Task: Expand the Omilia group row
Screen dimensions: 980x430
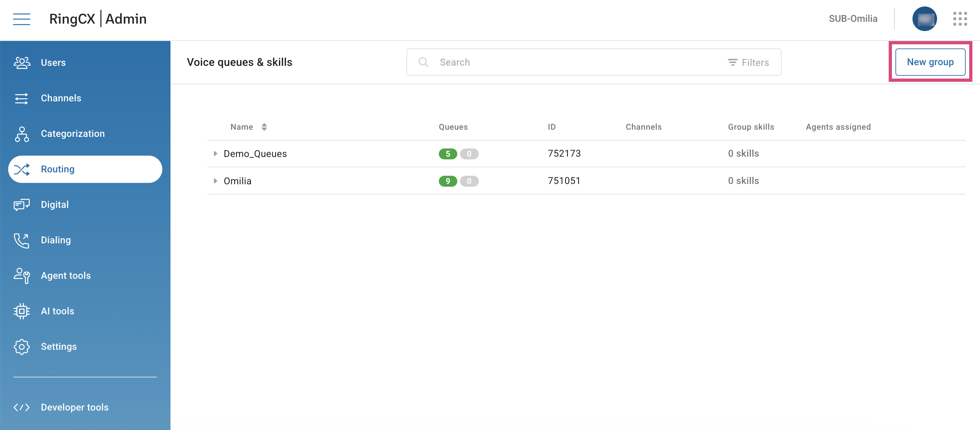Action: (215, 181)
